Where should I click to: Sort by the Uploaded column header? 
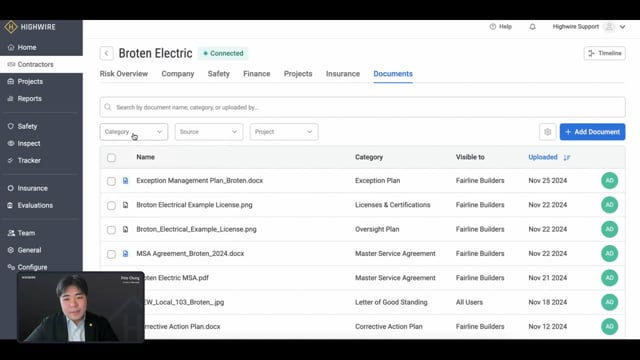pyautogui.click(x=543, y=157)
